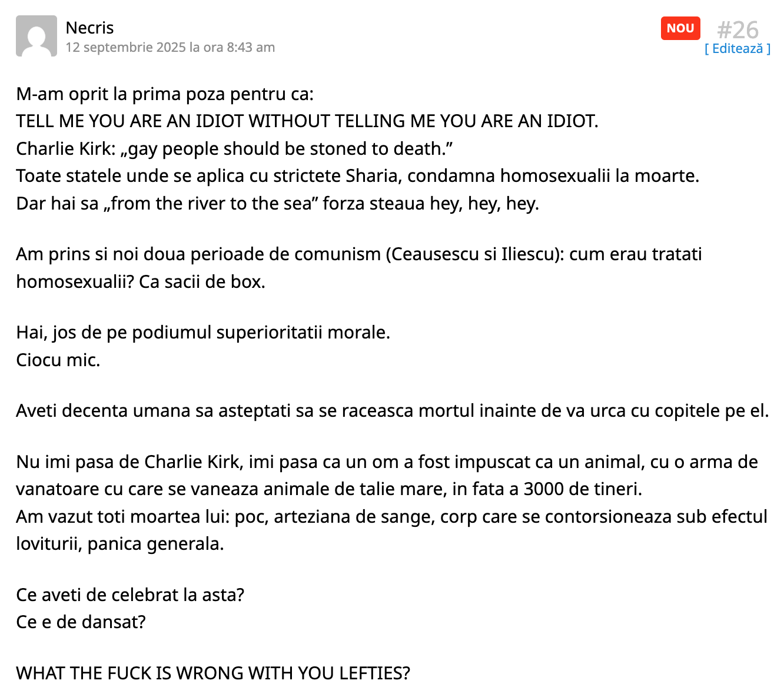Click the 12 septembrie 2025 timestamp
The width and height of the screenshot is (784, 697).
click(170, 47)
